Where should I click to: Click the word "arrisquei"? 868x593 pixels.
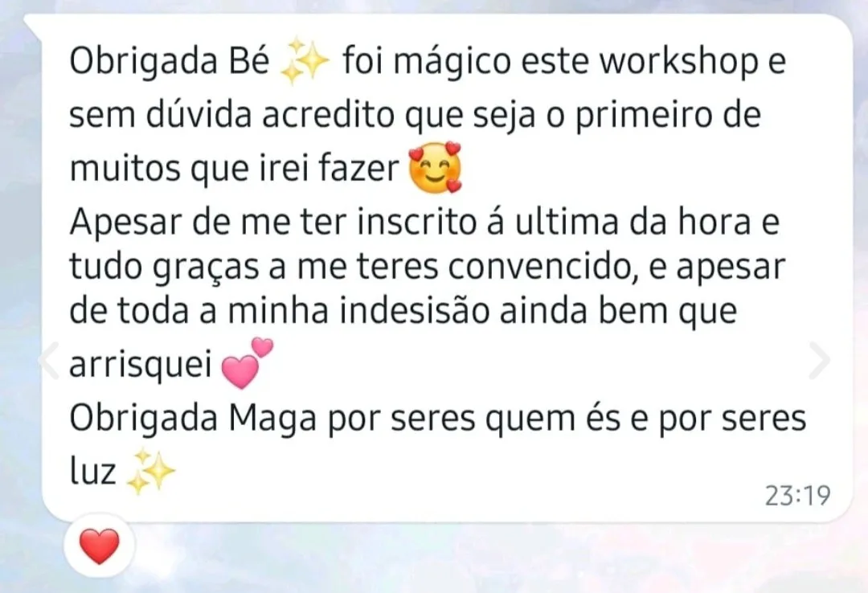pos(141,365)
